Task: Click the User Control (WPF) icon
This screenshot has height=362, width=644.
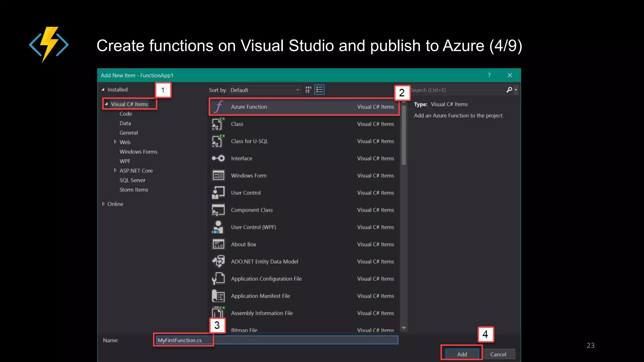Action: 218,227
